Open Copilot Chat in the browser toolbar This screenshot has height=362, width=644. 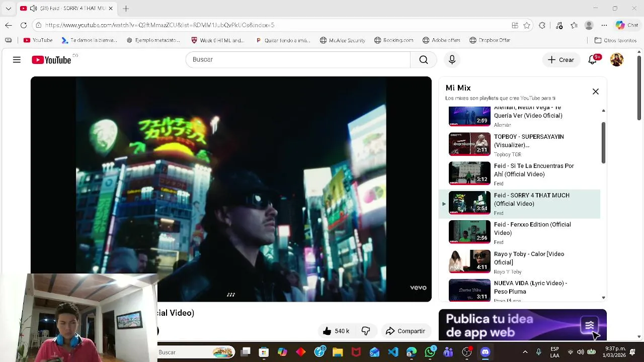pyautogui.click(x=627, y=25)
